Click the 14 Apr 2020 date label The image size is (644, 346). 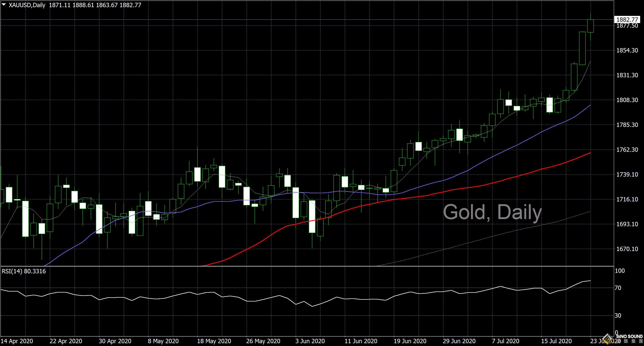click(x=17, y=341)
